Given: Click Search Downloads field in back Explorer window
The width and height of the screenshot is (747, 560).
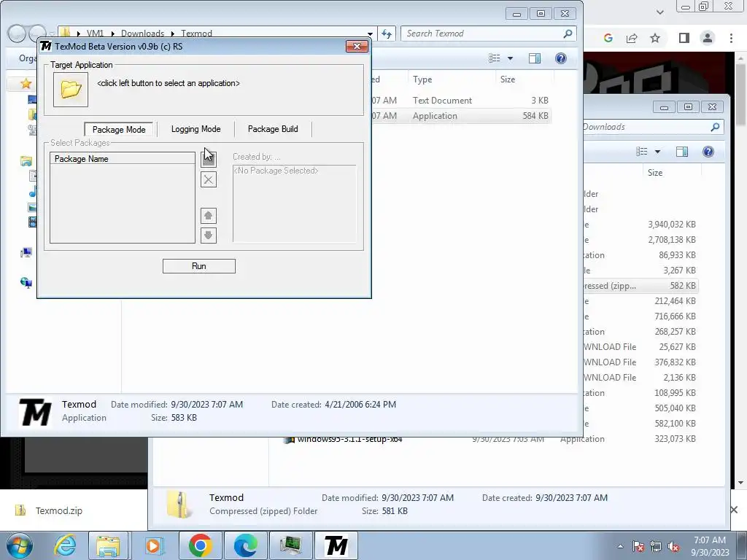Looking at the screenshot, I should [x=653, y=127].
